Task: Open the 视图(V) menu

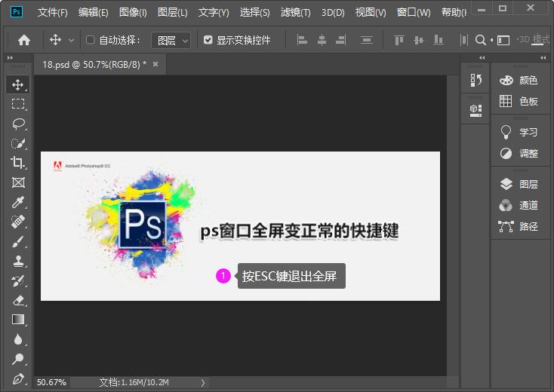Action: coord(371,12)
